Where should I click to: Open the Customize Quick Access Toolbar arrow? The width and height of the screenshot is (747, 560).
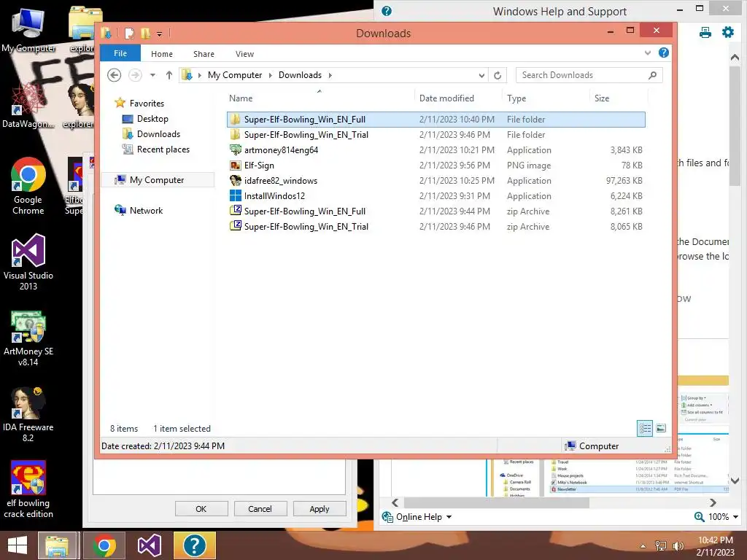[159, 34]
